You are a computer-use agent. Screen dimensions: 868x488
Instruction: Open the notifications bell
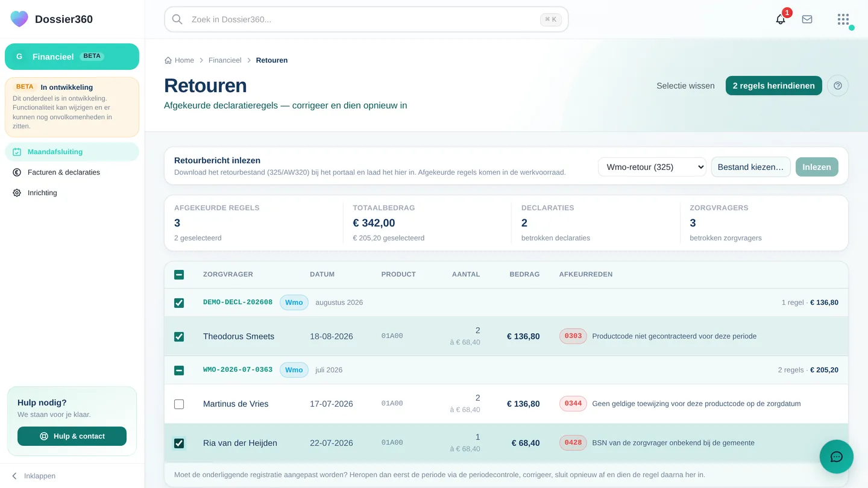click(781, 19)
